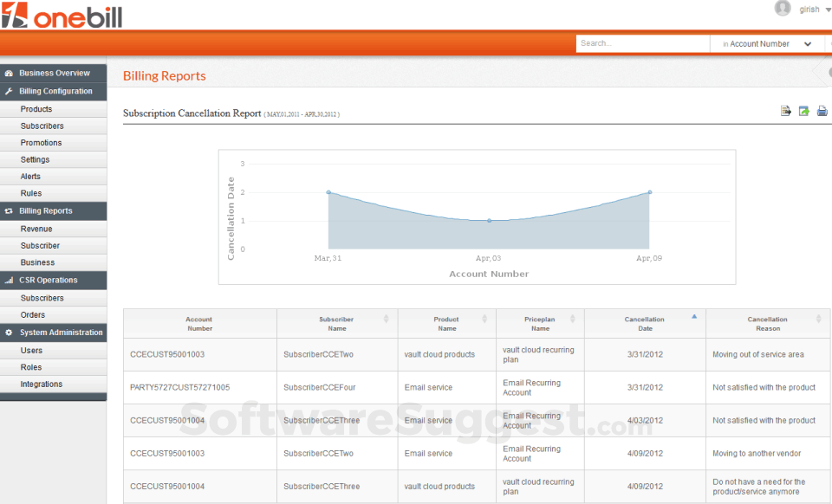Open the Orders link under CSR Operations
Screen dimensions: 832x504
33,314
